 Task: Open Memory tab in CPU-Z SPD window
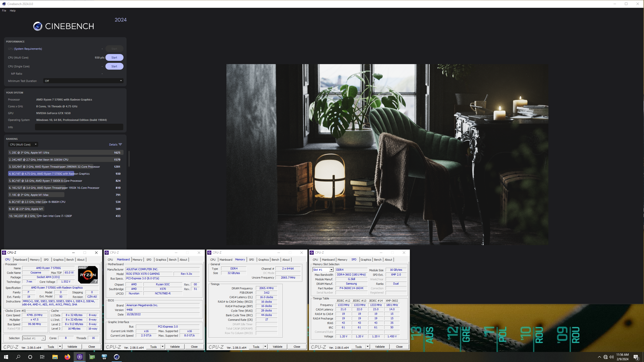click(342, 260)
